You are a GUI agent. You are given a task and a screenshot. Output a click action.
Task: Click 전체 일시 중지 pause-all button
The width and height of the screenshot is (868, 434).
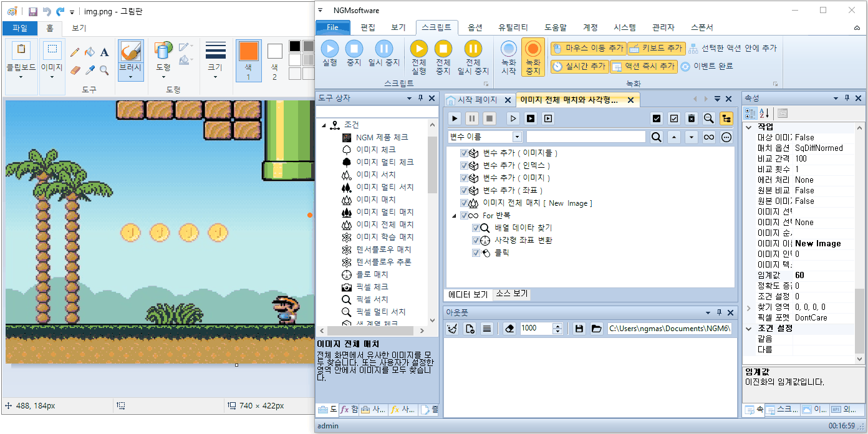click(473, 57)
